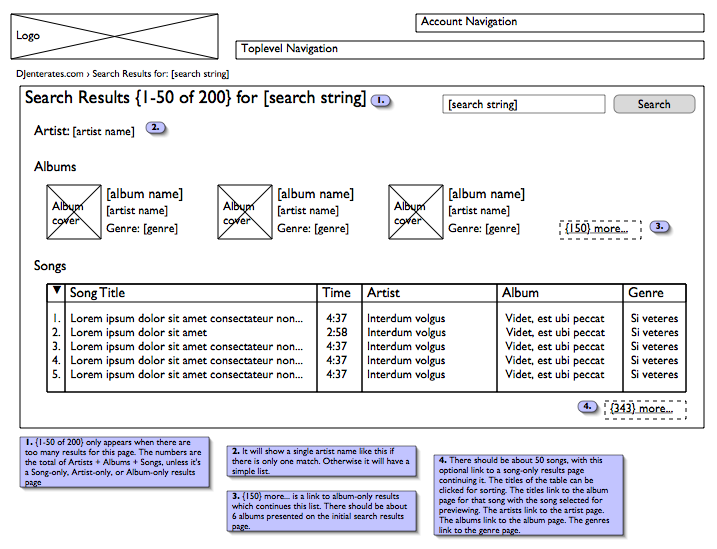This screenshot has width=717, height=549.
Task: Open the {343} more... songs link
Action: pyautogui.click(x=645, y=409)
